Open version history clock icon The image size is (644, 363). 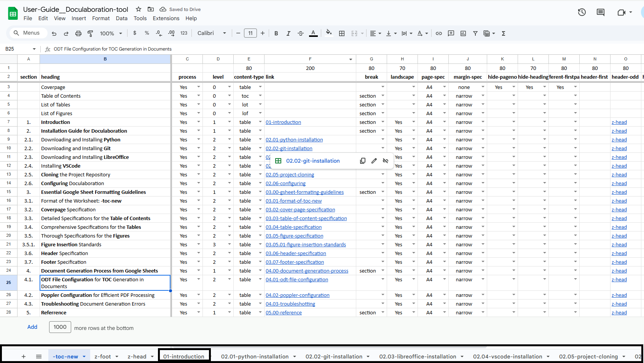pyautogui.click(x=582, y=12)
